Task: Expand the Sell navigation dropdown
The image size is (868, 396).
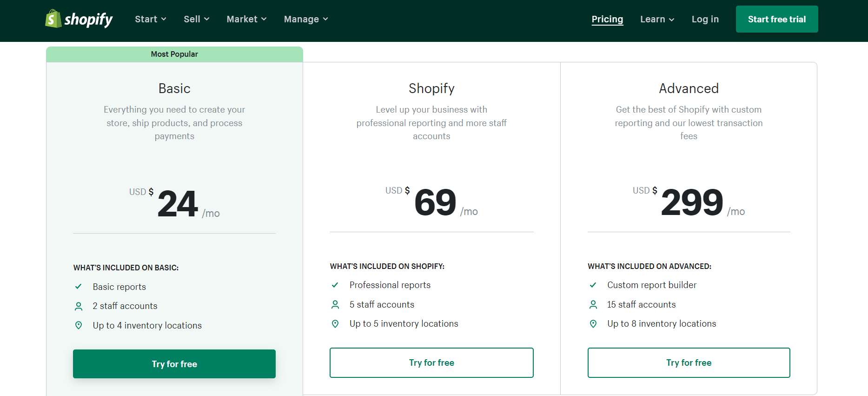Action: tap(197, 19)
